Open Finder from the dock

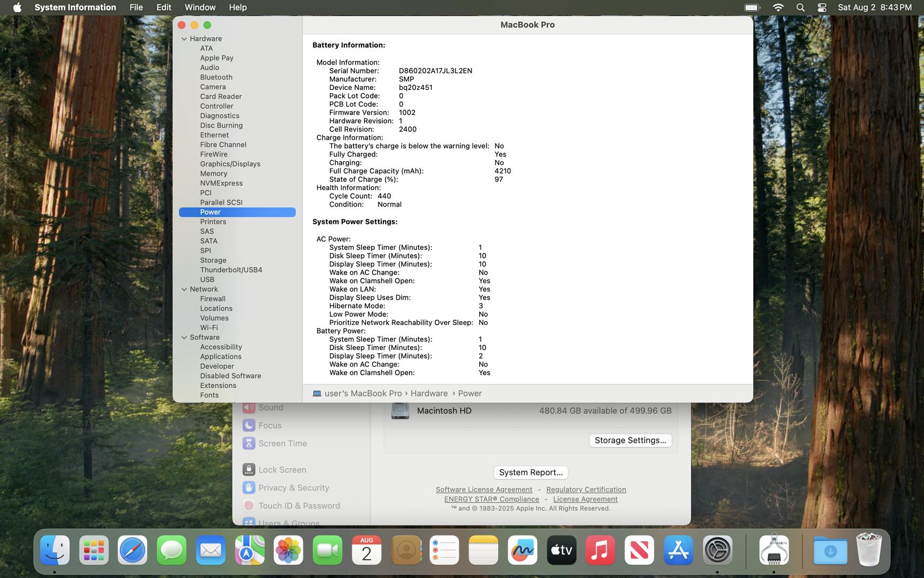pos(55,550)
